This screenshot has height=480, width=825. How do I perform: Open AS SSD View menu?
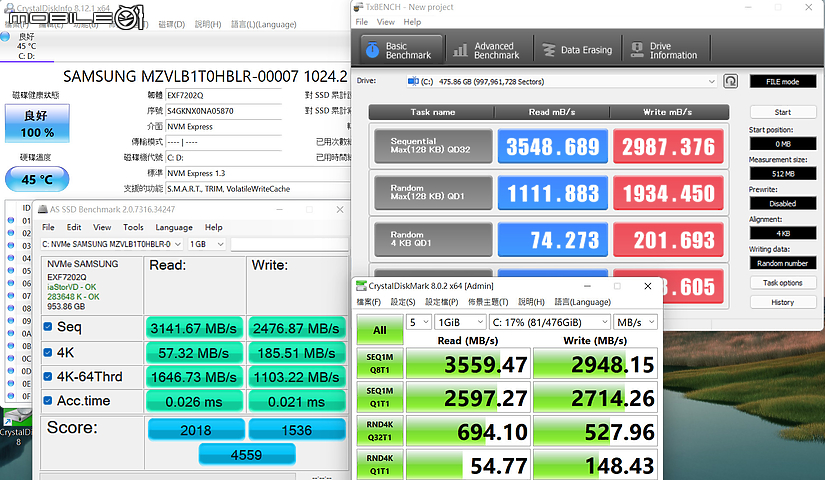click(102, 227)
